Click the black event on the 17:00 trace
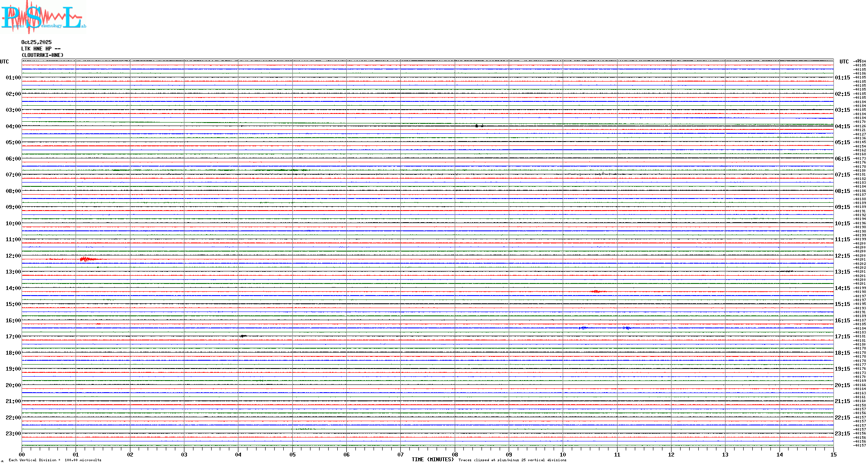 (x=243, y=336)
